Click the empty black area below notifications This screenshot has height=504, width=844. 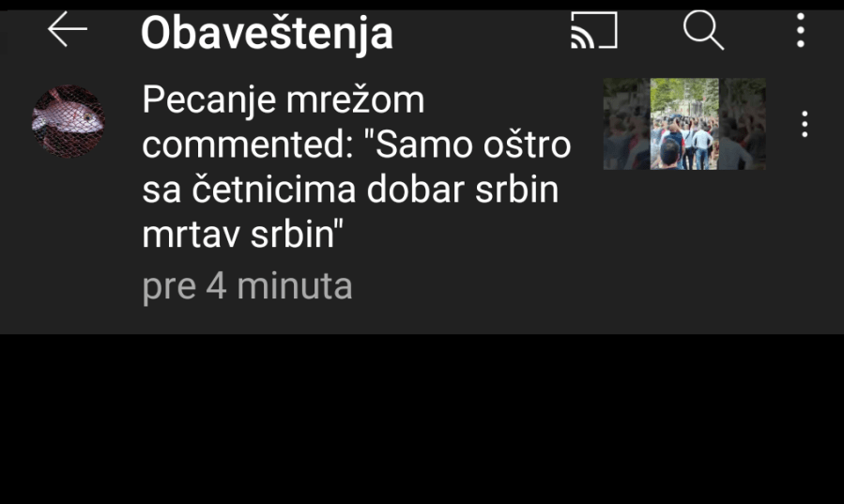(422, 419)
